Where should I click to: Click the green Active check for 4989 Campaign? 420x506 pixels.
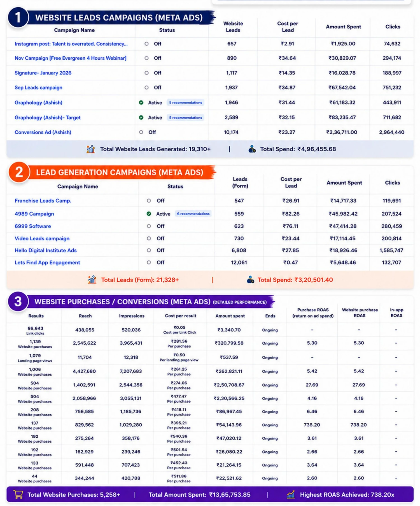tap(149, 214)
